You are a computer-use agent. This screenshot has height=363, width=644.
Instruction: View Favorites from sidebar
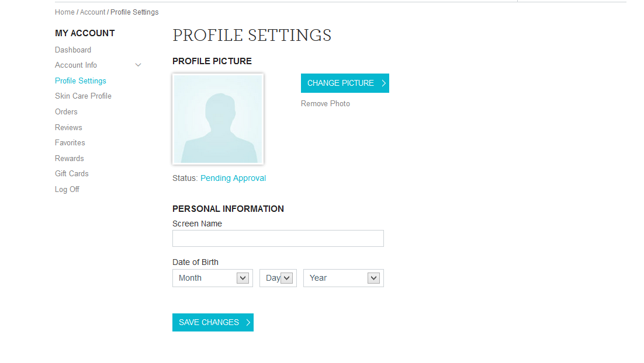(70, 143)
